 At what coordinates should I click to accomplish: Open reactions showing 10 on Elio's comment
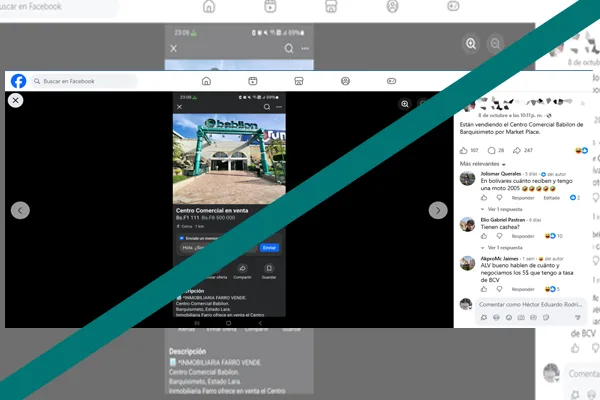554,236
